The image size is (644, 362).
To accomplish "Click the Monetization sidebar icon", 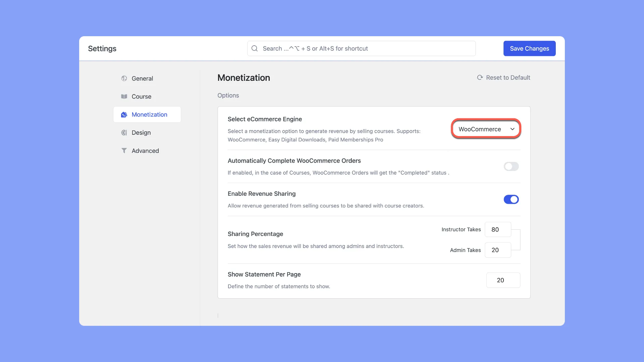I will 124,115.
